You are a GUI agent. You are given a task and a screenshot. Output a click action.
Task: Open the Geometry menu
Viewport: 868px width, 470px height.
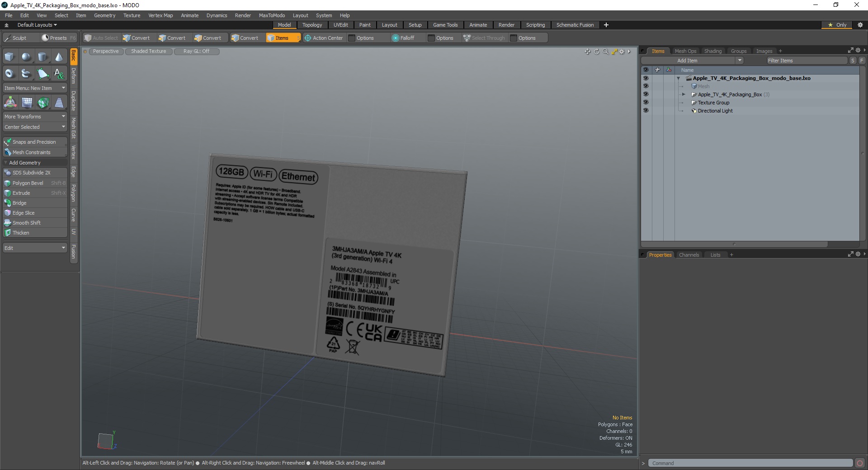(x=104, y=15)
